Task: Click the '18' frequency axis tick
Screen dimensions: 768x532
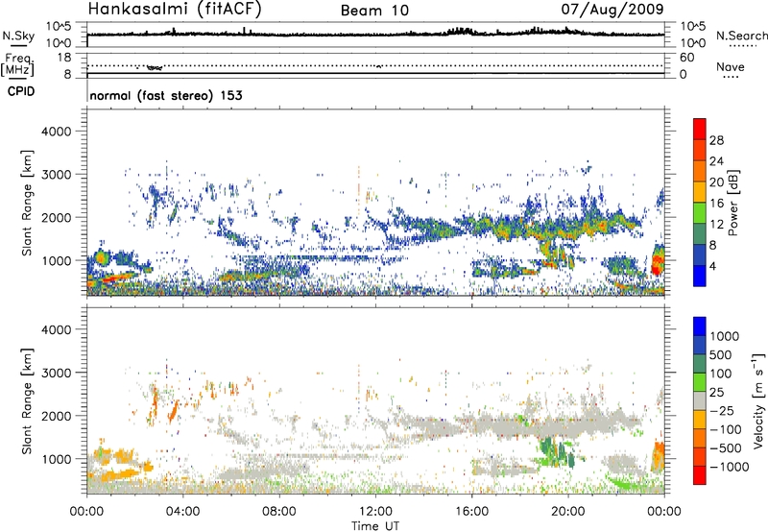Action: (64, 58)
